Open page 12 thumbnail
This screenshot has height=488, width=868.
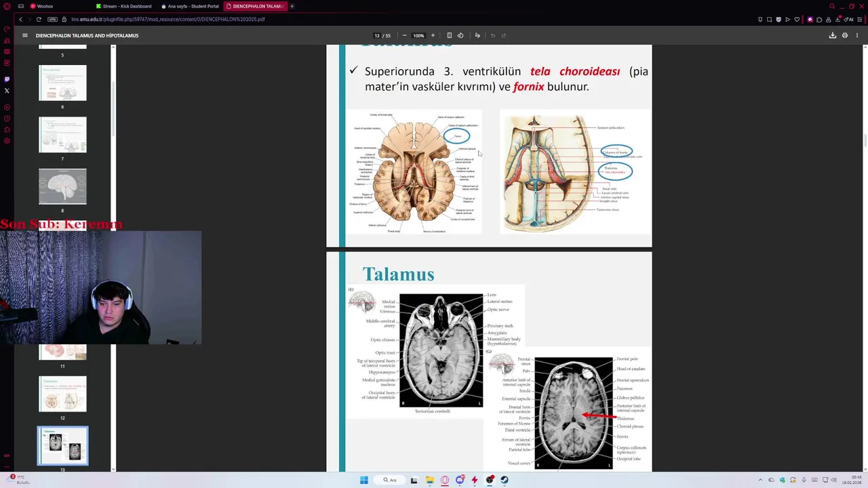point(62,394)
